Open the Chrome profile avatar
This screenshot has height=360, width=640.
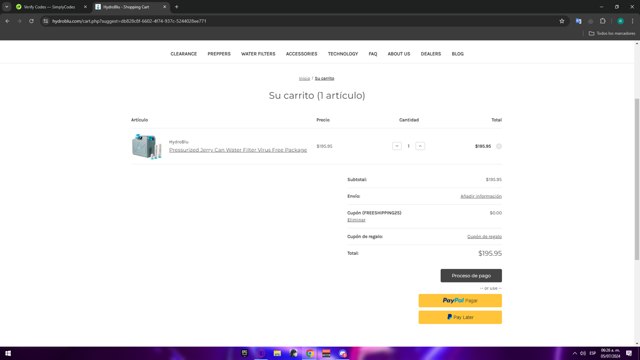pyautogui.click(x=620, y=21)
